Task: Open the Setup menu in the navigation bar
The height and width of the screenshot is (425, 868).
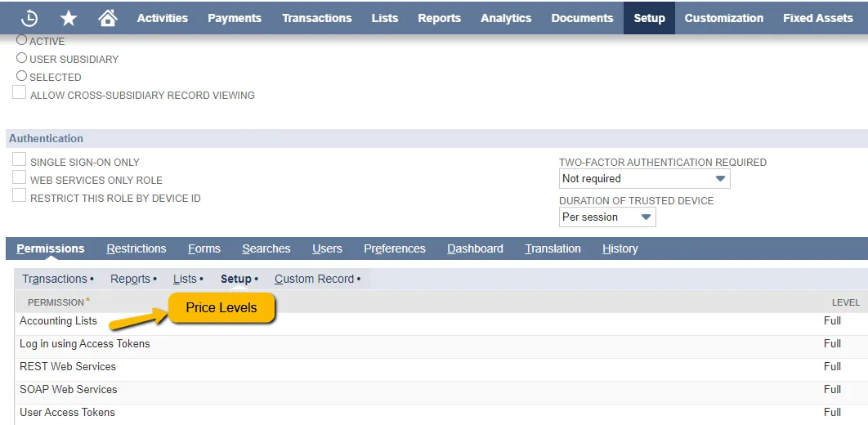Action: (649, 18)
